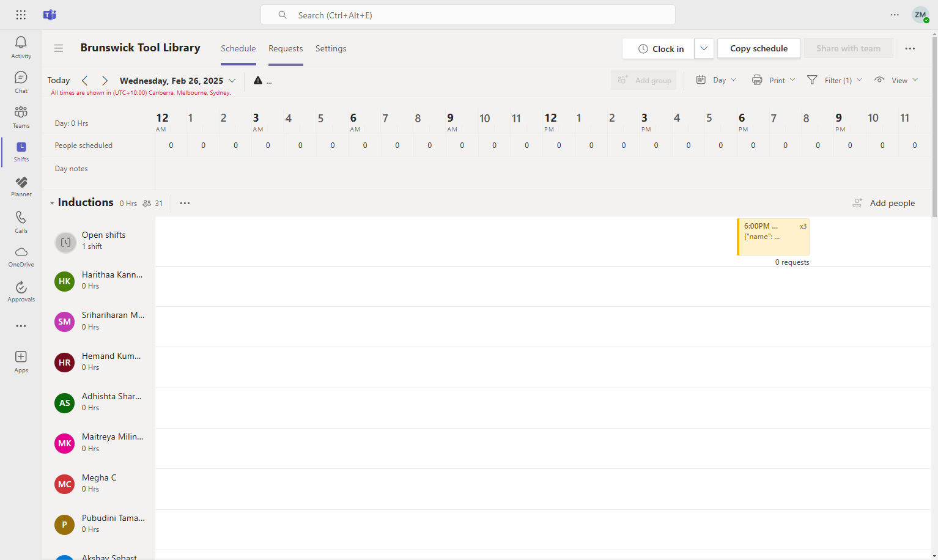938x560 pixels.
Task: Open Chat in the sidebar
Action: (21, 82)
